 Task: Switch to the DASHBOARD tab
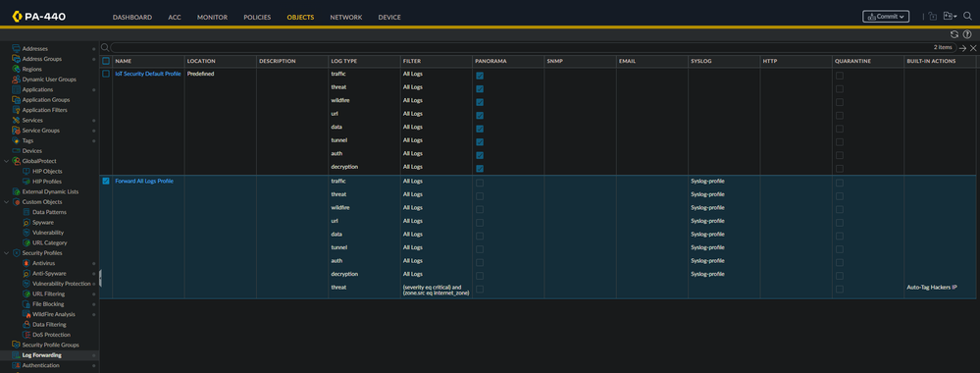click(x=131, y=18)
